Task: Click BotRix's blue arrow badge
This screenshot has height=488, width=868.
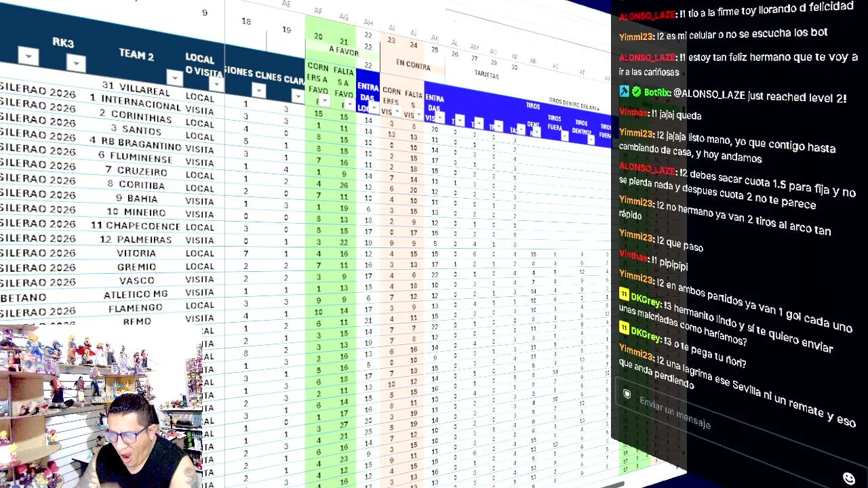Action: click(x=624, y=91)
